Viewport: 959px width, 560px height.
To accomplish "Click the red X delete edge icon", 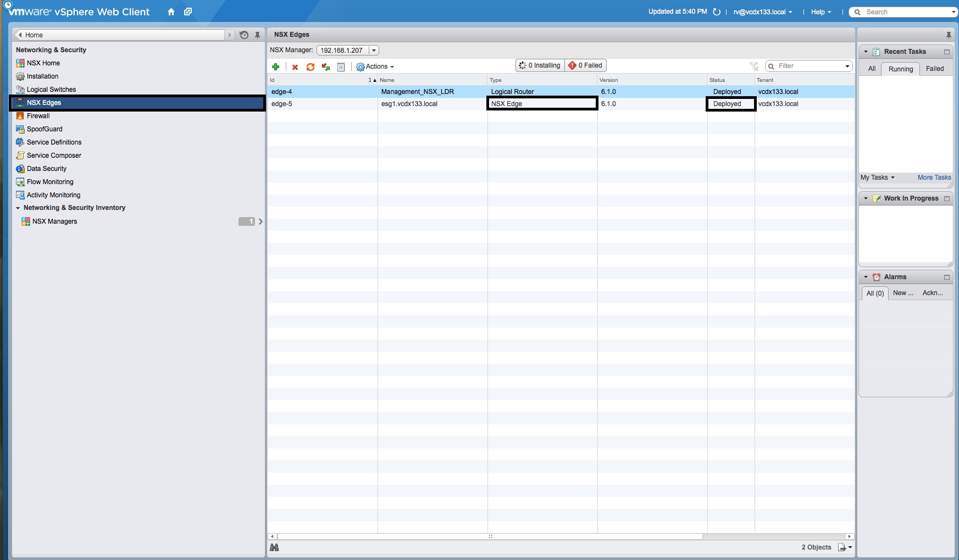I will pyautogui.click(x=295, y=67).
